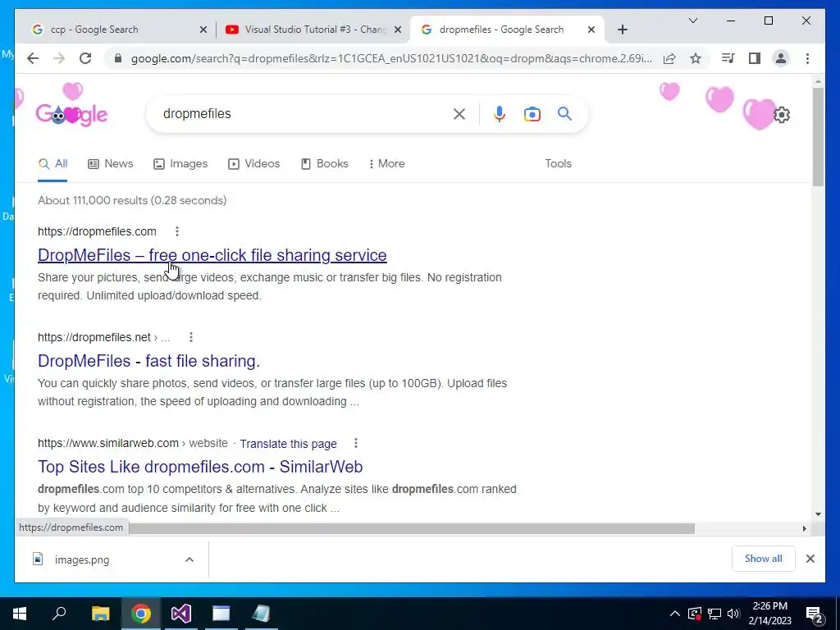Open Top Sites Like dropmefiles.com SimilarWeb link

(x=200, y=467)
